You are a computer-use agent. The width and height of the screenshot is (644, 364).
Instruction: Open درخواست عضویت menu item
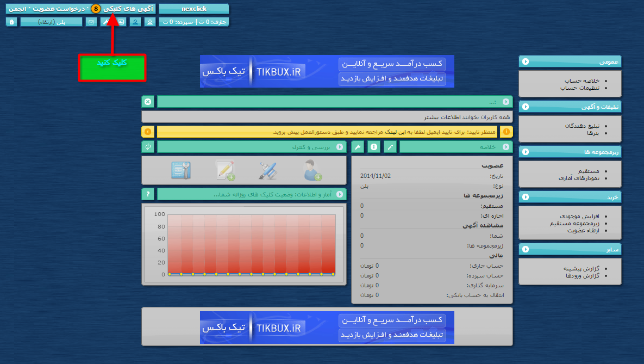[x=59, y=9]
